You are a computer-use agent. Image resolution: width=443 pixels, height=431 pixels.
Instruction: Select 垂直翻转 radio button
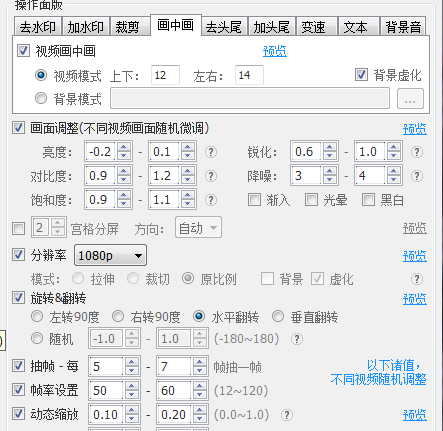coord(278,316)
